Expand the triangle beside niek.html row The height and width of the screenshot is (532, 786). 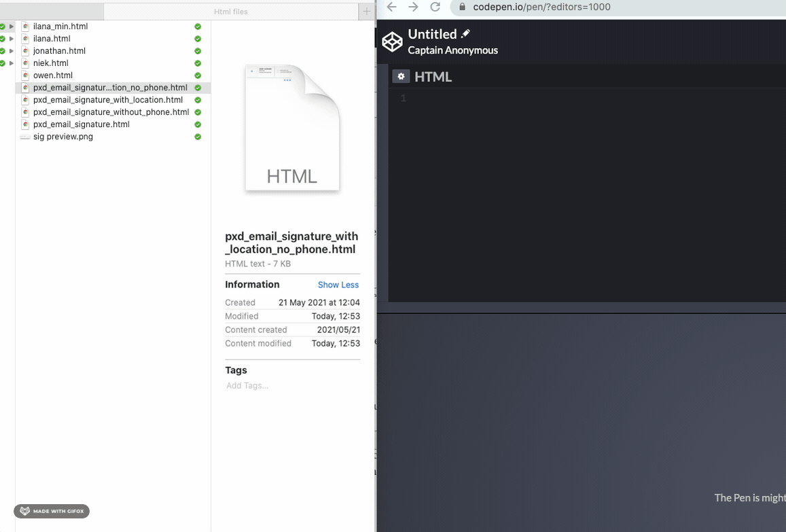12,63
